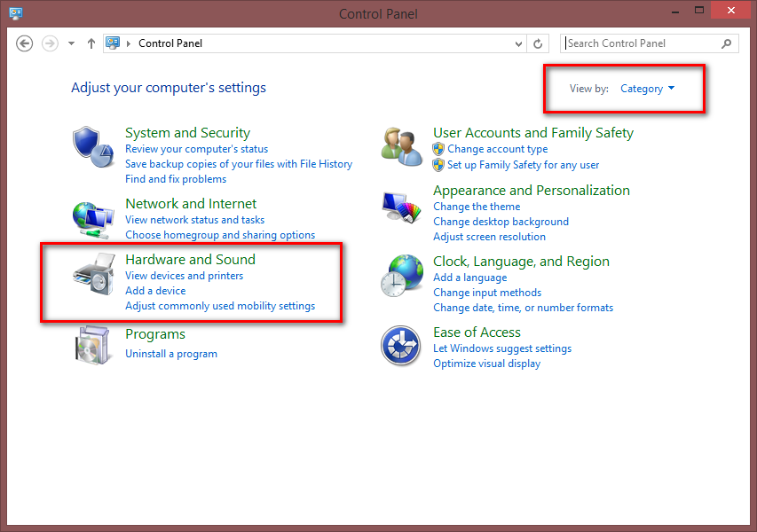Open the recent locations dropdown arrow
Screen dimensions: 757x532
[72, 43]
